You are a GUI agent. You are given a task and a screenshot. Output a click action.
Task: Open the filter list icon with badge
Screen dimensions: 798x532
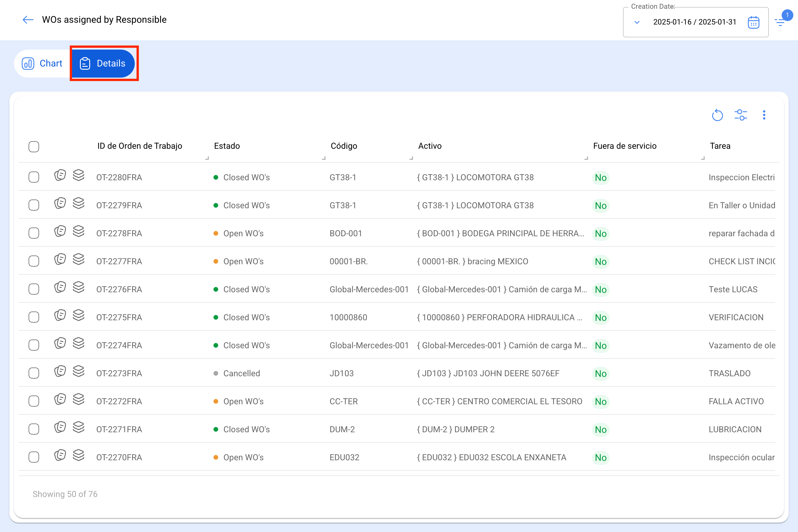click(x=780, y=23)
